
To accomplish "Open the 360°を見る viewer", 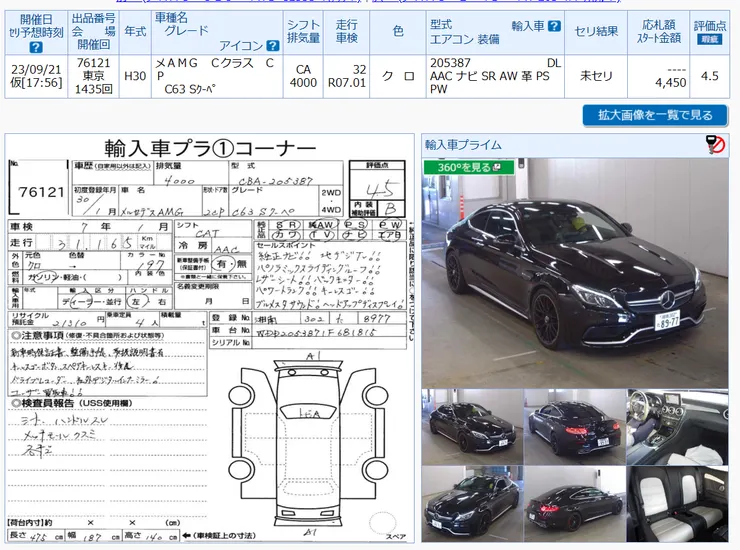I will (469, 167).
